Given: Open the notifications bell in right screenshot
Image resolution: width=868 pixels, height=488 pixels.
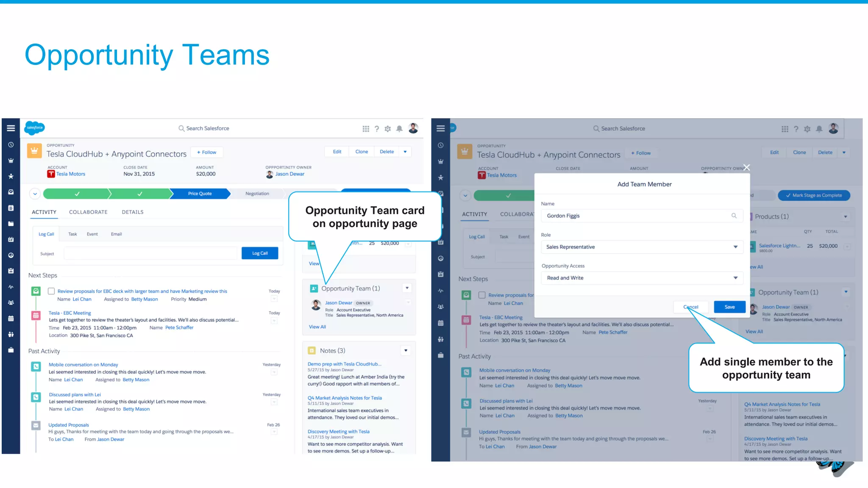Looking at the screenshot, I should point(819,129).
